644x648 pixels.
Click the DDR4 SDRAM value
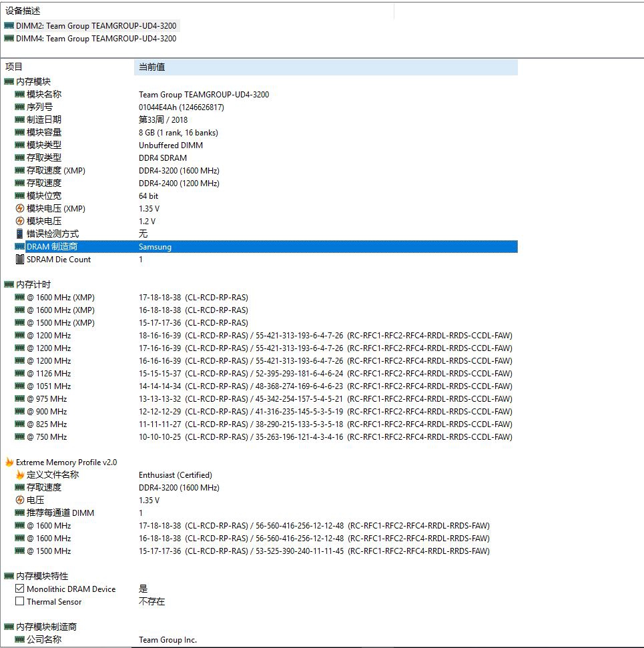tap(162, 158)
